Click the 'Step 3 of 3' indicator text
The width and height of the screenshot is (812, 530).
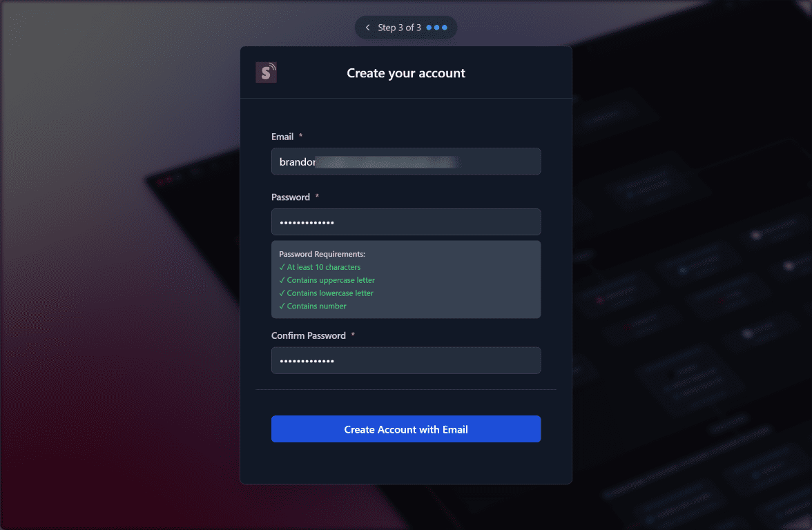click(399, 28)
